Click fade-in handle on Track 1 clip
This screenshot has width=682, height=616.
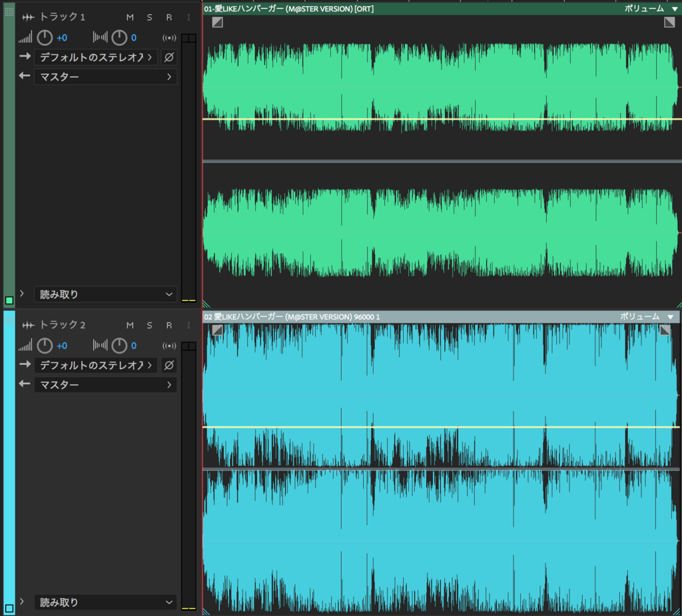pos(218,22)
